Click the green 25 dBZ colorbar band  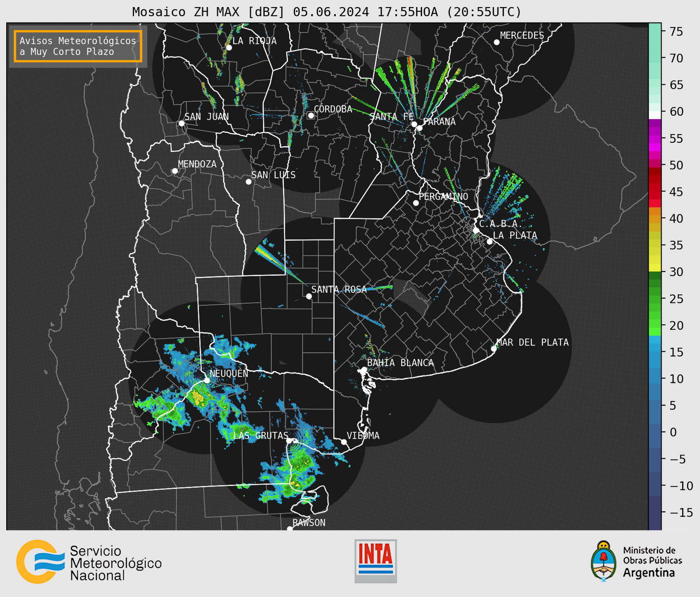[x=655, y=299]
